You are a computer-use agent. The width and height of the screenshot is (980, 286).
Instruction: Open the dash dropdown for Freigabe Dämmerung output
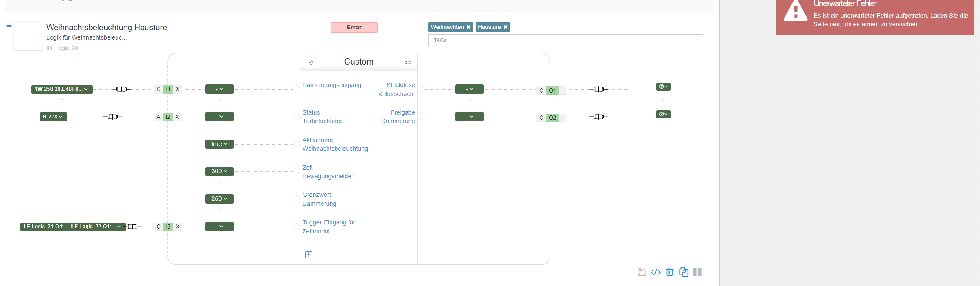[x=470, y=117]
